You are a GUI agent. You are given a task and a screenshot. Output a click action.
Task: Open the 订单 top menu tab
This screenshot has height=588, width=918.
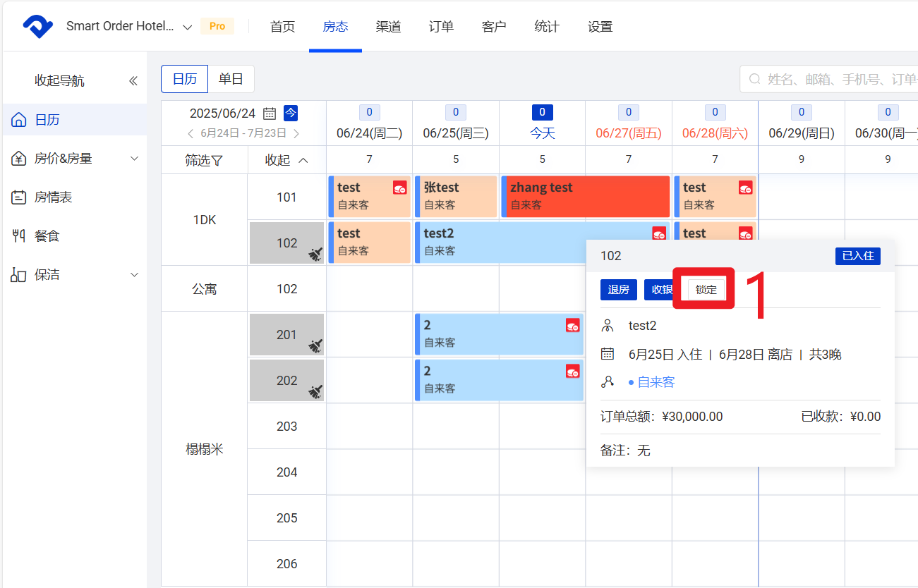point(441,27)
